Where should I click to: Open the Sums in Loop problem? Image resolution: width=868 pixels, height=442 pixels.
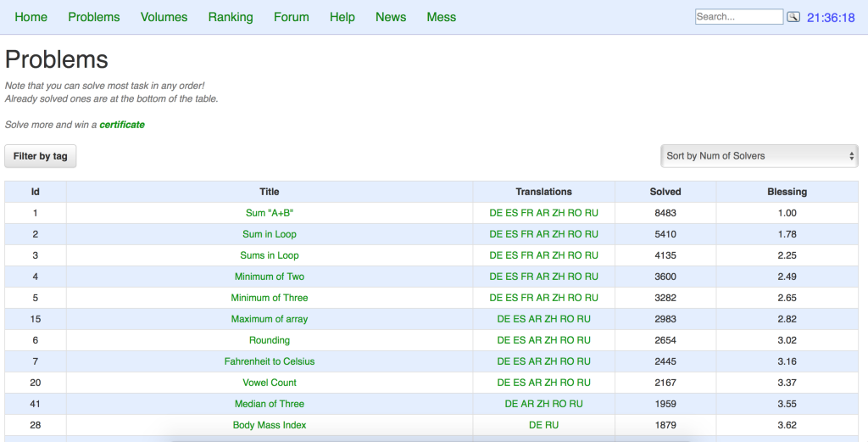[x=270, y=255]
